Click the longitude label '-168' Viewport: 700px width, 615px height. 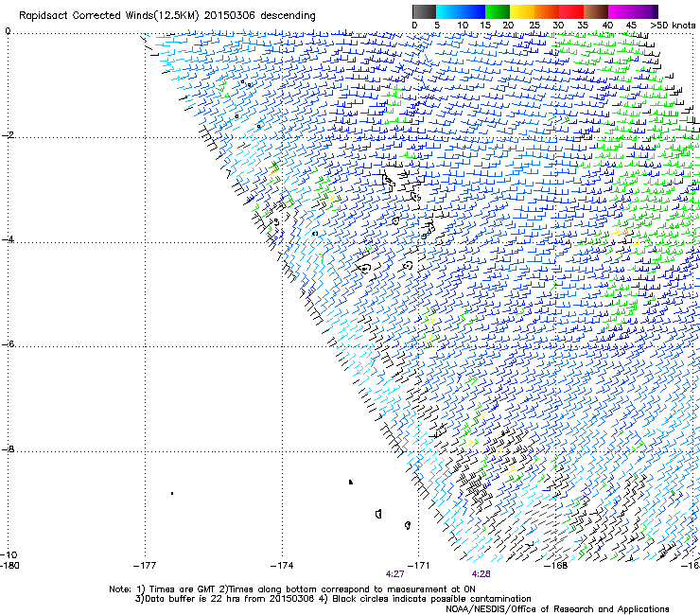(x=556, y=566)
